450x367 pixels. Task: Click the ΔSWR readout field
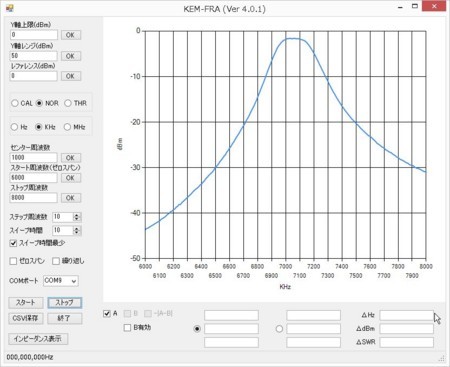(407, 342)
